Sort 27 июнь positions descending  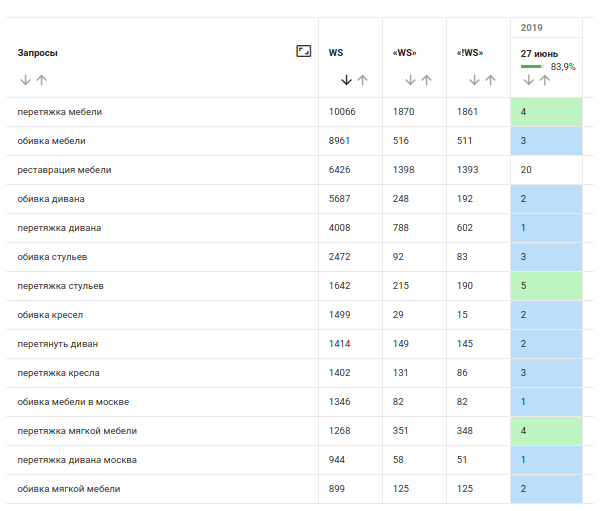(x=528, y=80)
